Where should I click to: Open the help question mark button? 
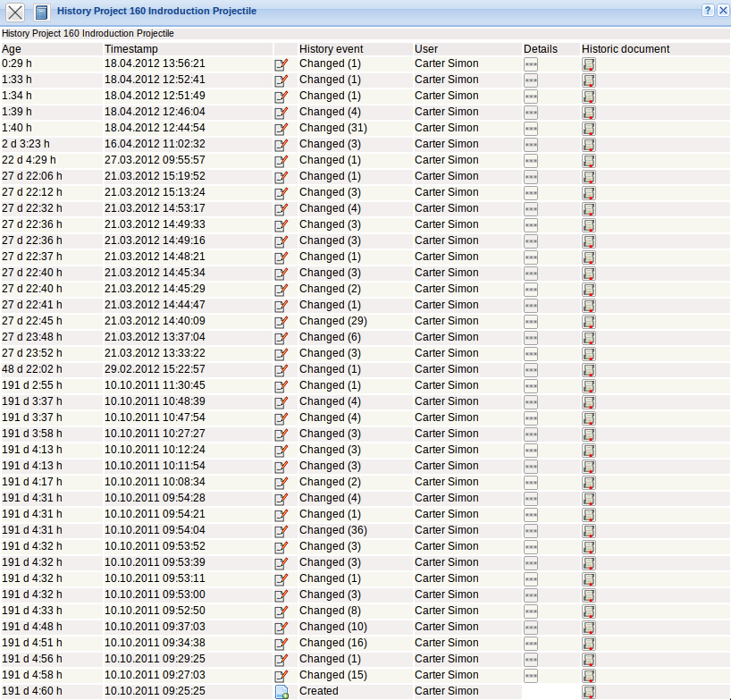707,10
